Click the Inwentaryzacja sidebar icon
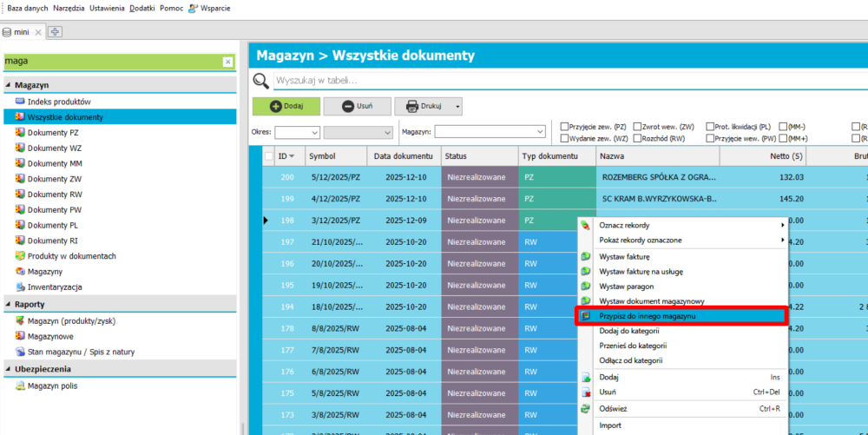Viewport: 868px width, 435px height. pos(20,287)
